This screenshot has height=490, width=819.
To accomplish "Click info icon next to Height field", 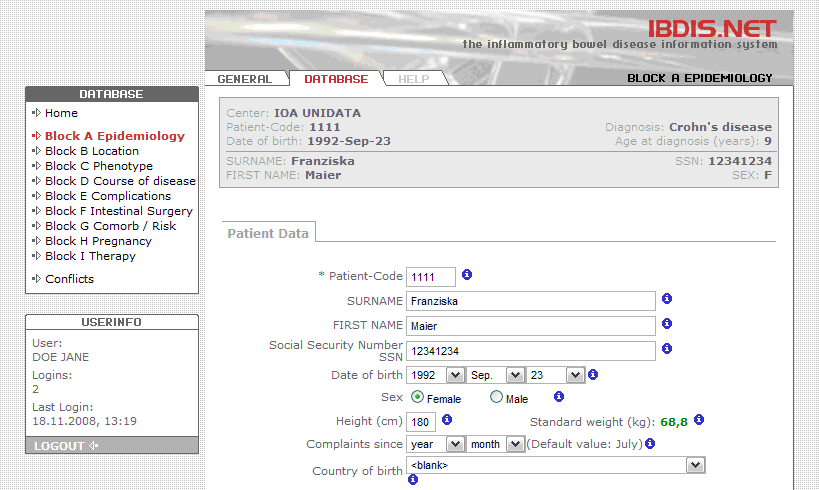I will [x=447, y=419].
